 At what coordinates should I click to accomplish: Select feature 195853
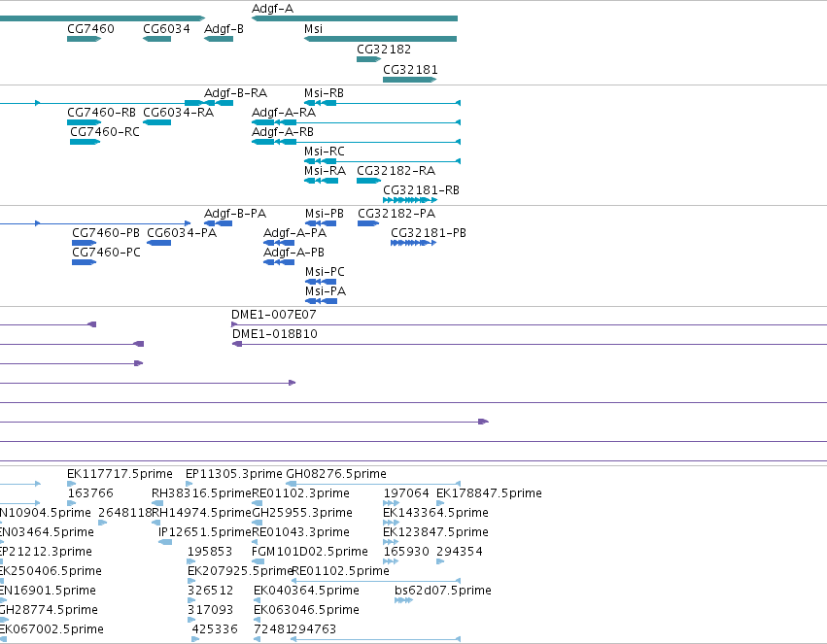point(191,561)
